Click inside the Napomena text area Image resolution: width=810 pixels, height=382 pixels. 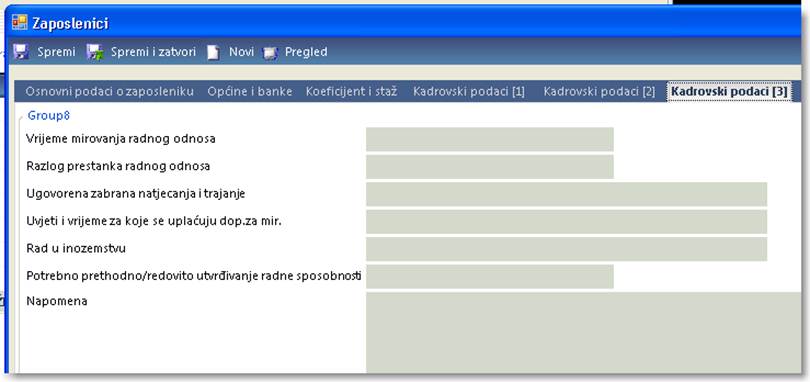pos(584,332)
